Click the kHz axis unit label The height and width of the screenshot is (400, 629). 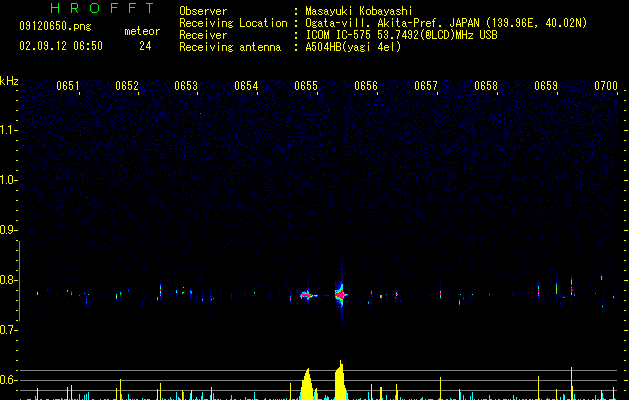(9, 81)
